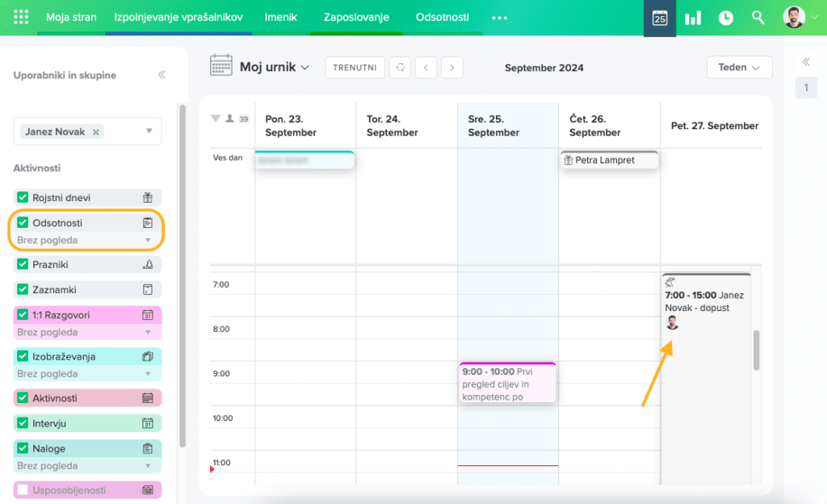Screen dimensions: 827x504
Task: Open search with the magnifier icon
Action: pos(758,18)
